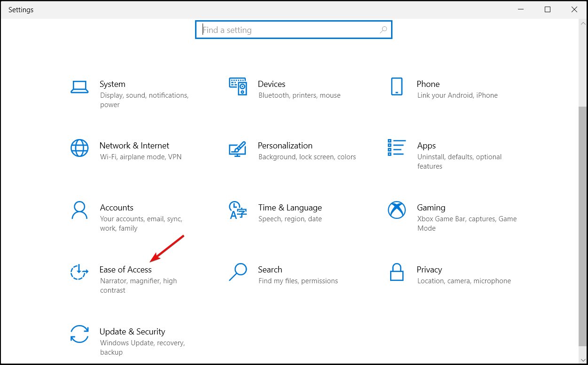Click the Search magnifying glass category icon
The height and width of the screenshot is (365, 588).
pos(238,272)
